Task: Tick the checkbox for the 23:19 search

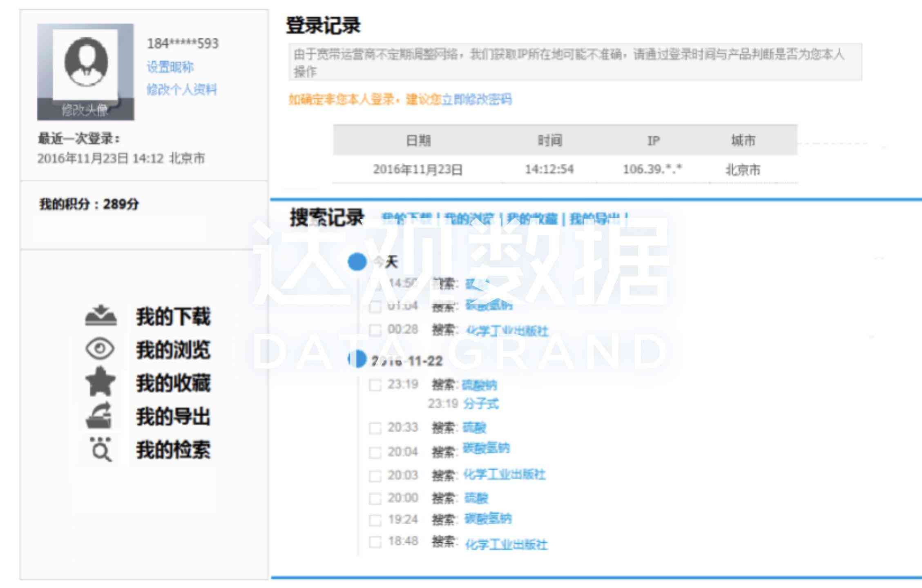Action: coord(375,385)
